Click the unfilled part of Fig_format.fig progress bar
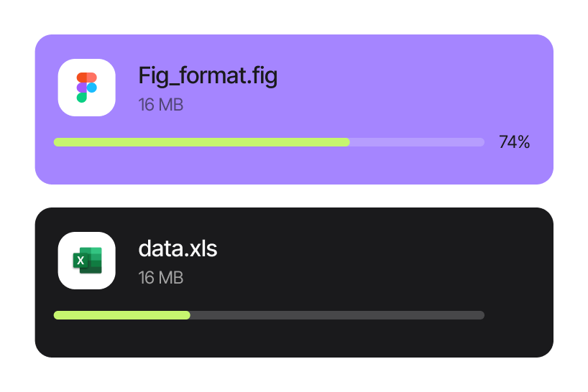 (x=417, y=142)
